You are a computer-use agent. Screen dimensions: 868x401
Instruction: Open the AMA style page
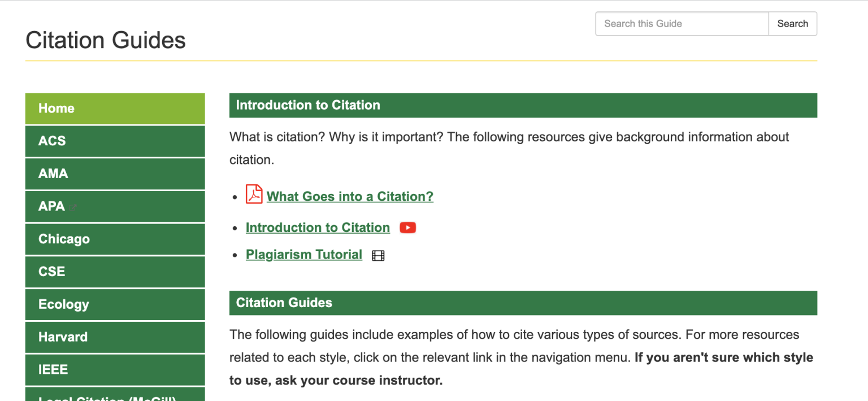tap(115, 174)
